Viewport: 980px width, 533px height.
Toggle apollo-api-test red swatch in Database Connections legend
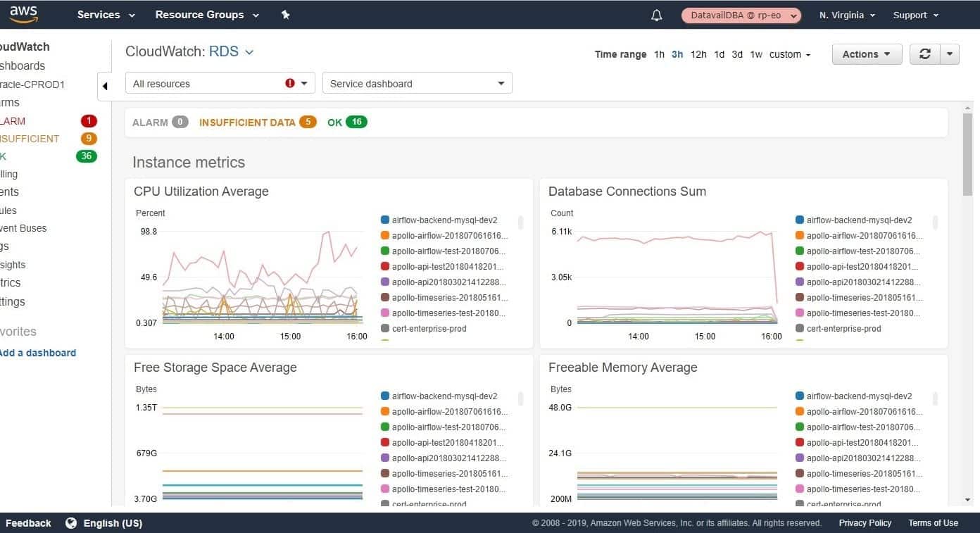[x=800, y=267]
